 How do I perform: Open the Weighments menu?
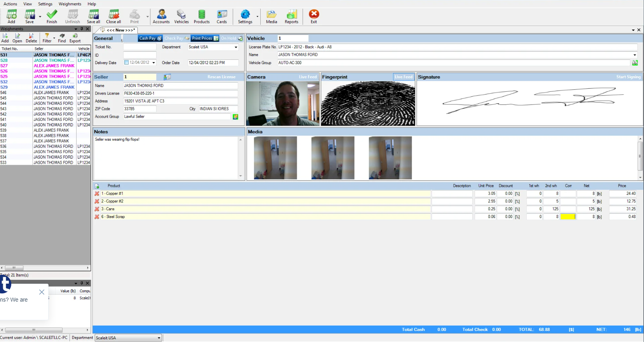(70, 4)
